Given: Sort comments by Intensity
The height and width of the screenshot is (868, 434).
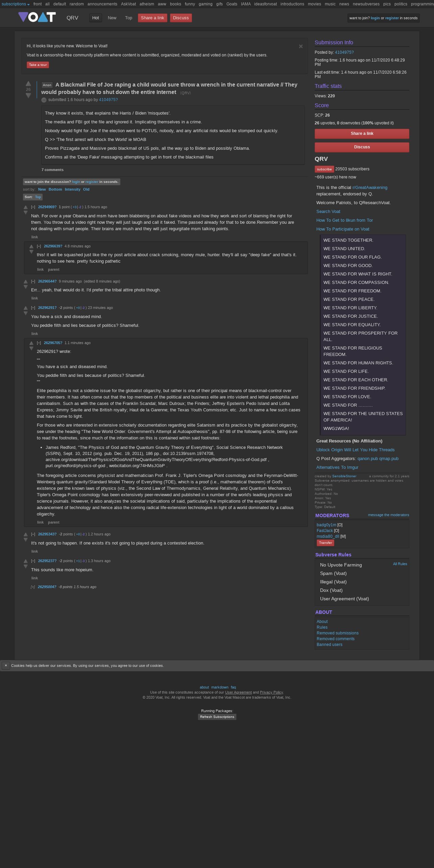Looking at the screenshot, I should tap(72, 189).
